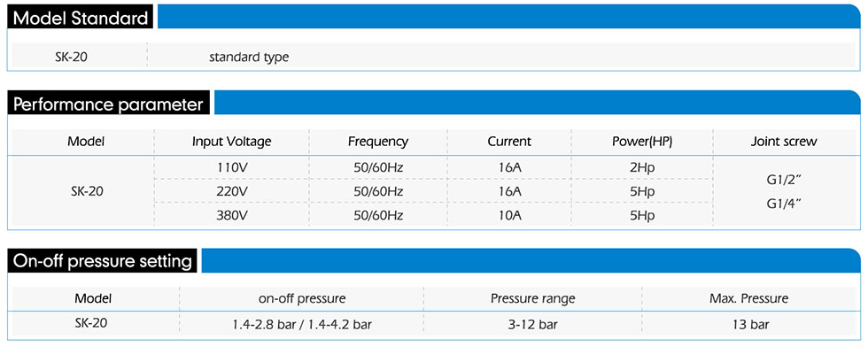Select the 2Hp power value

(x=642, y=167)
